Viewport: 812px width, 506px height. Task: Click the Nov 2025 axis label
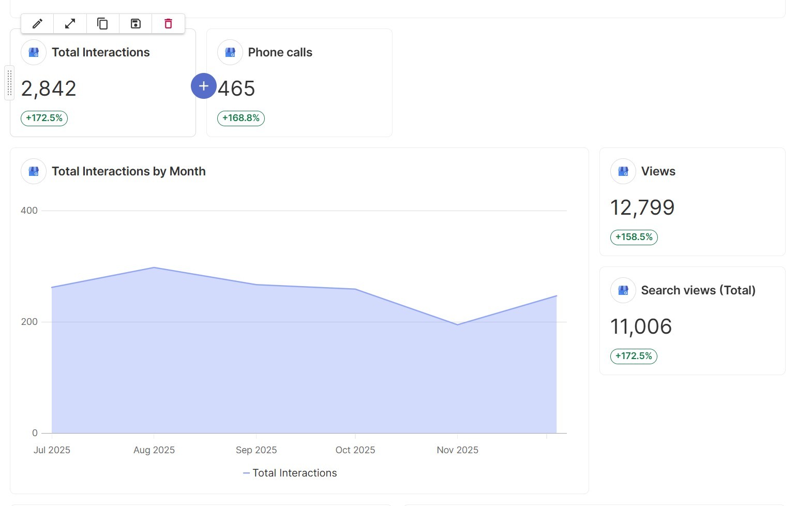(458, 450)
